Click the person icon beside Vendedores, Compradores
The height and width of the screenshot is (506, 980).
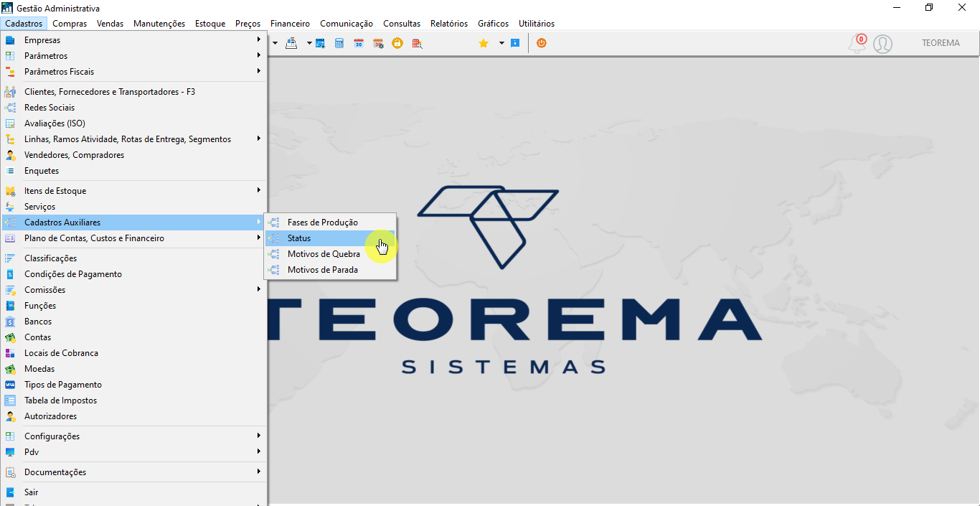[10, 155]
